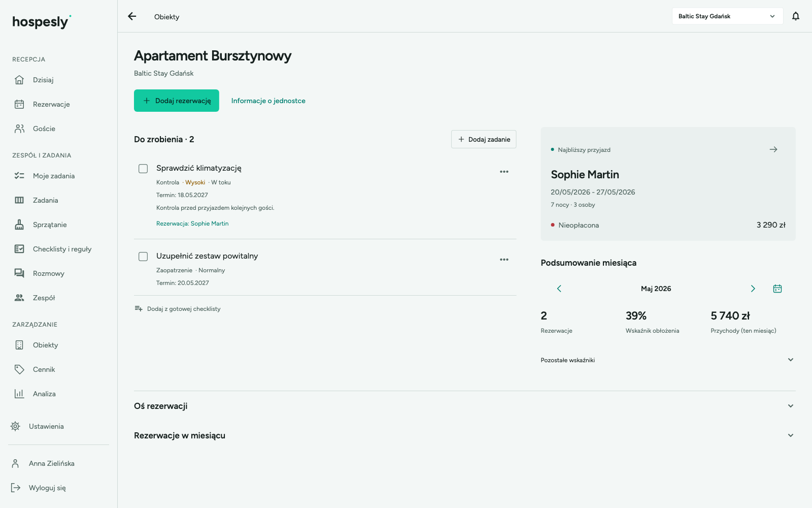Open the month picker calendar icon
812x508 pixels.
point(777,289)
